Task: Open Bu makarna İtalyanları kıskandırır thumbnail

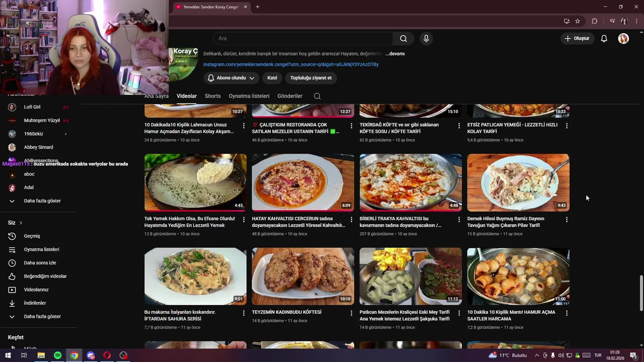Action: tap(195, 276)
